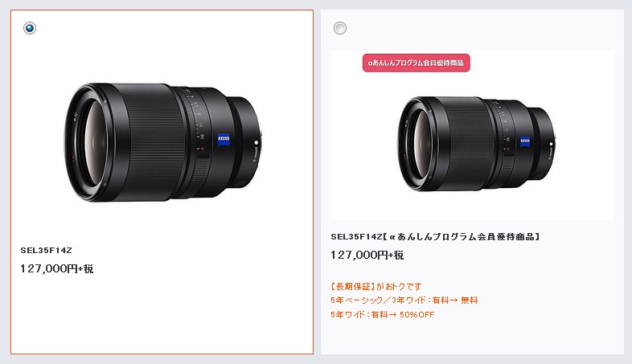Select the radio button for standard SEL35F14Z
The width and height of the screenshot is (632, 364).
[x=30, y=28]
